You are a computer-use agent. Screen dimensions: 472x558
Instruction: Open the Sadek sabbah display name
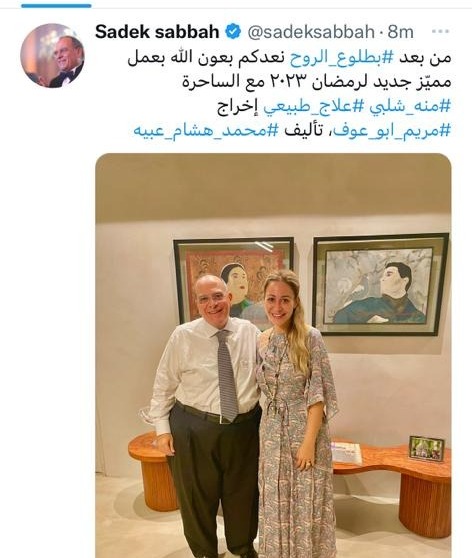tap(157, 32)
